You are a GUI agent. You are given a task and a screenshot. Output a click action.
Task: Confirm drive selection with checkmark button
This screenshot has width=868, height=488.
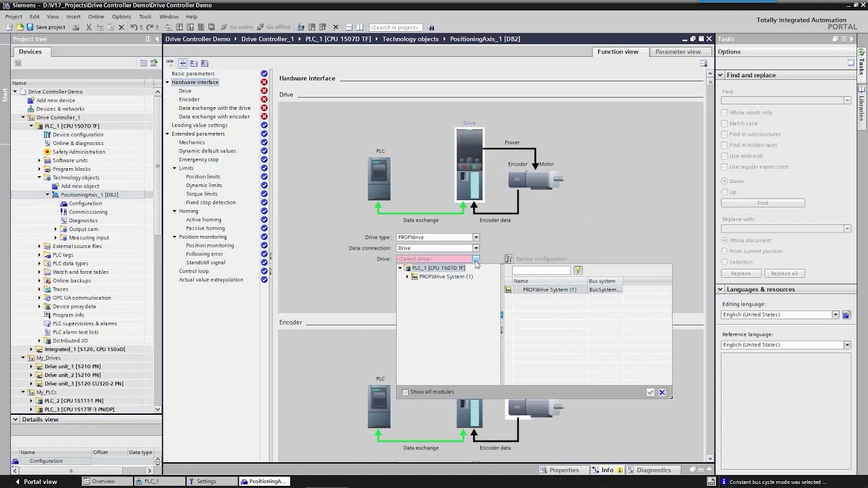(650, 392)
